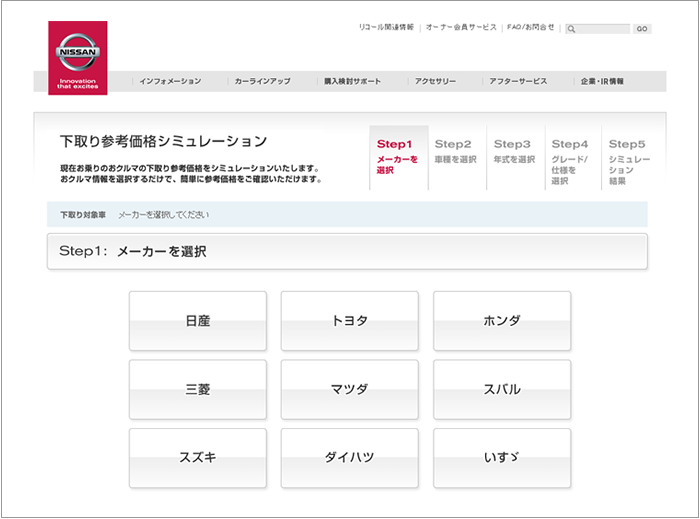The width and height of the screenshot is (700, 519).
Task: Choose 日産 as the maker
Action: pos(198,321)
